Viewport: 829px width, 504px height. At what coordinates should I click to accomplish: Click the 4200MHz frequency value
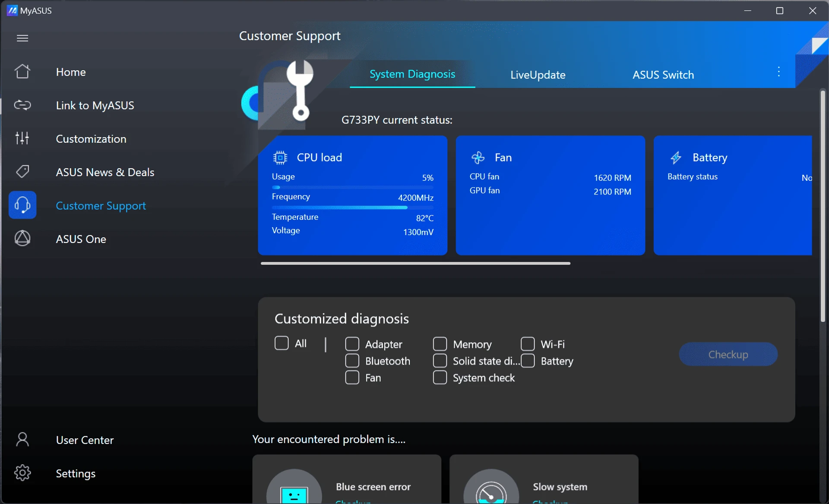(415, 198)
